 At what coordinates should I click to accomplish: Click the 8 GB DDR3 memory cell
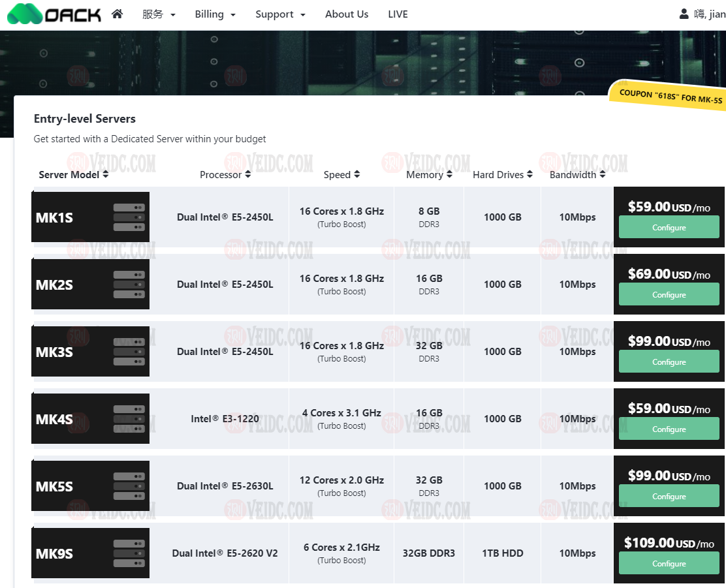[429, 217]
